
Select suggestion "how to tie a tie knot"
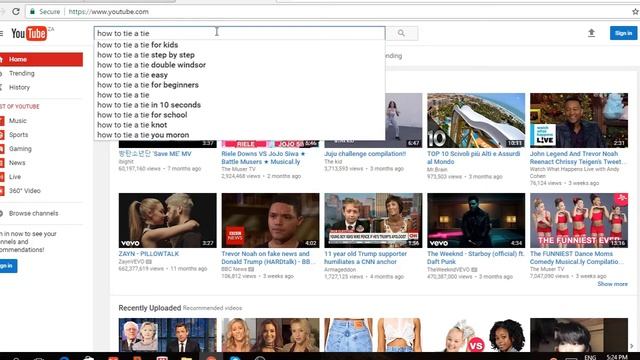coord(239,125)
